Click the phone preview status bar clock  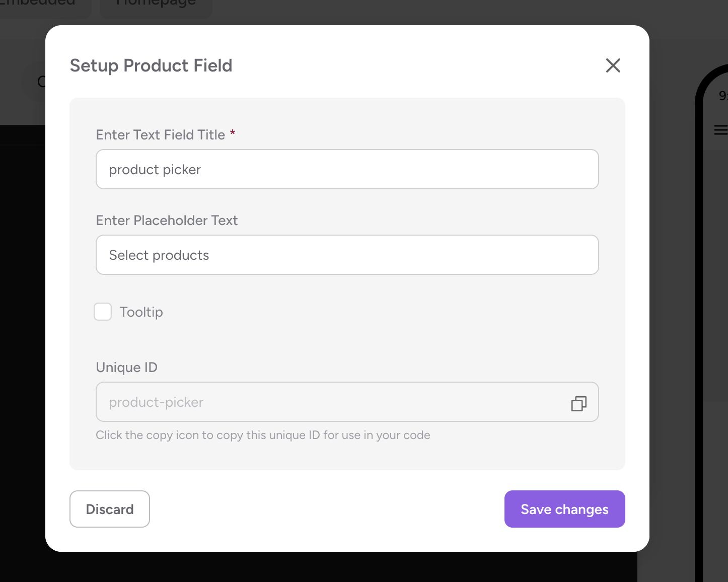click(723, 96)
